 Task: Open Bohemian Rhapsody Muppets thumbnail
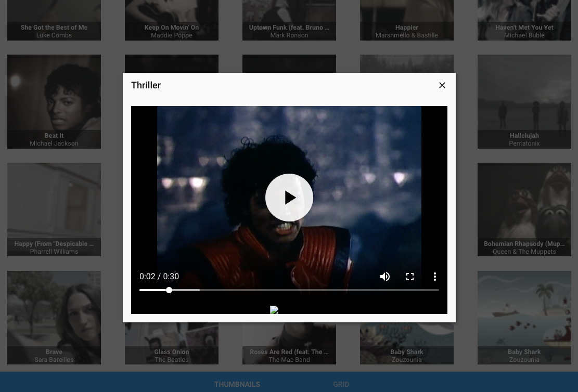pos(524,210)
